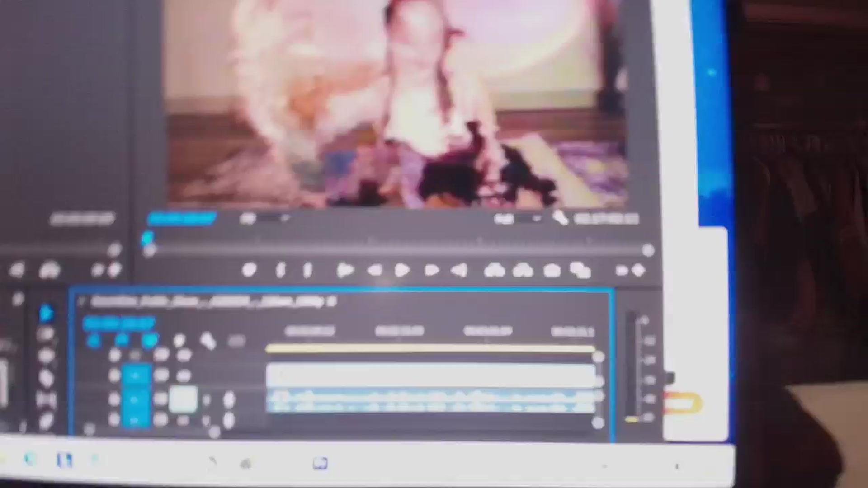Image resolution: width=868 pixels, height=488 pixels.
Task: Click the Program monitor playhead timecode
Action: [182, 219]
